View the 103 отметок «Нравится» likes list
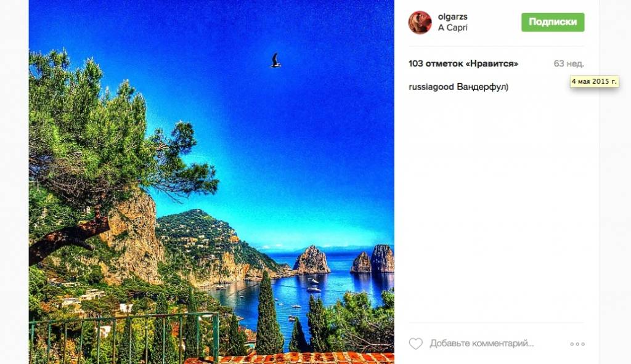The height and width of the screenshot is (364, 631). pos(463,63)
